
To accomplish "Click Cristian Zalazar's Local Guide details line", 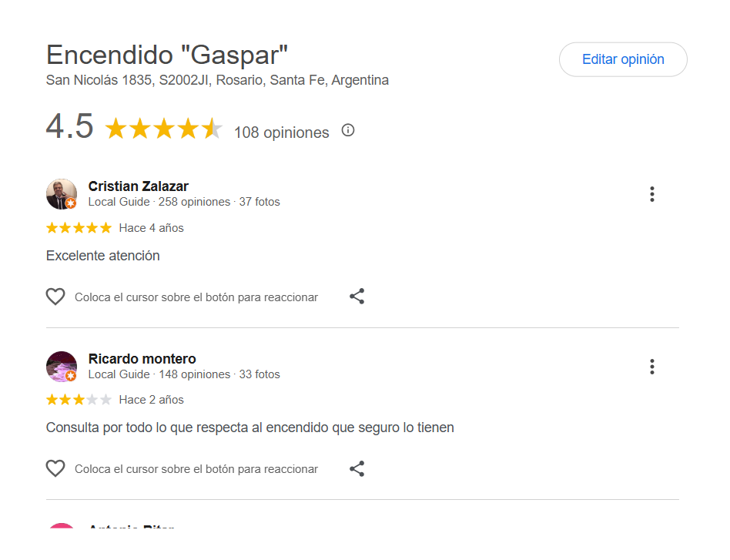I will [x=184, y=202].
